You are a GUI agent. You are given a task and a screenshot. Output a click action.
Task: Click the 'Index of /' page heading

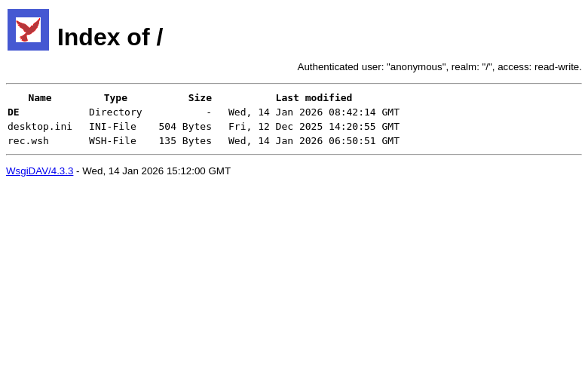click(110, 37)
